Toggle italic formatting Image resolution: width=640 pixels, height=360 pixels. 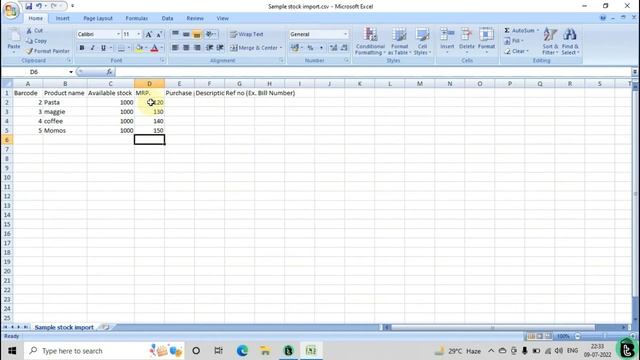coord(92,48)
